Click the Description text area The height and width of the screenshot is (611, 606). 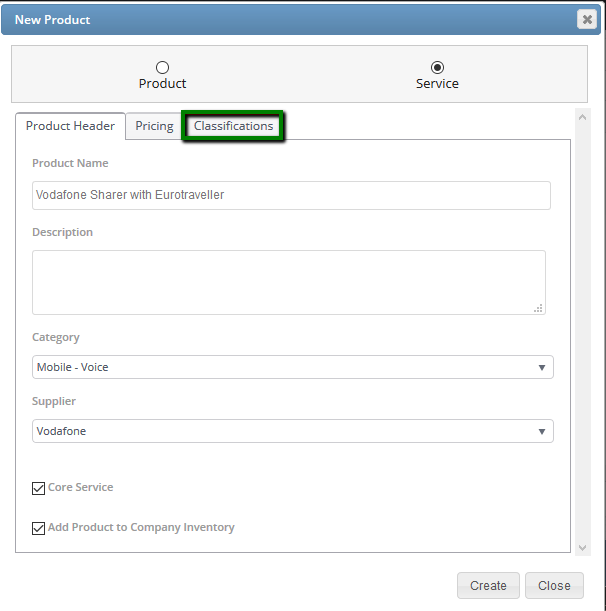pyautogui.click(x=289, y=282)
